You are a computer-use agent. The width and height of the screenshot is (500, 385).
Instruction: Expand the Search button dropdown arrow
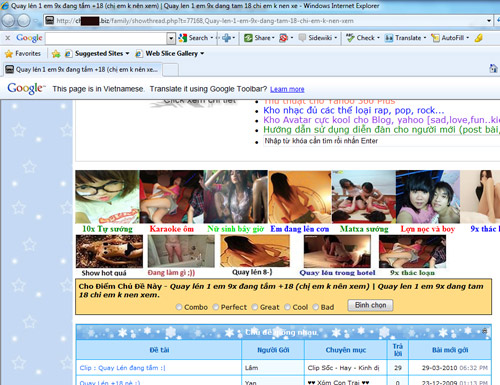(212, 38)
